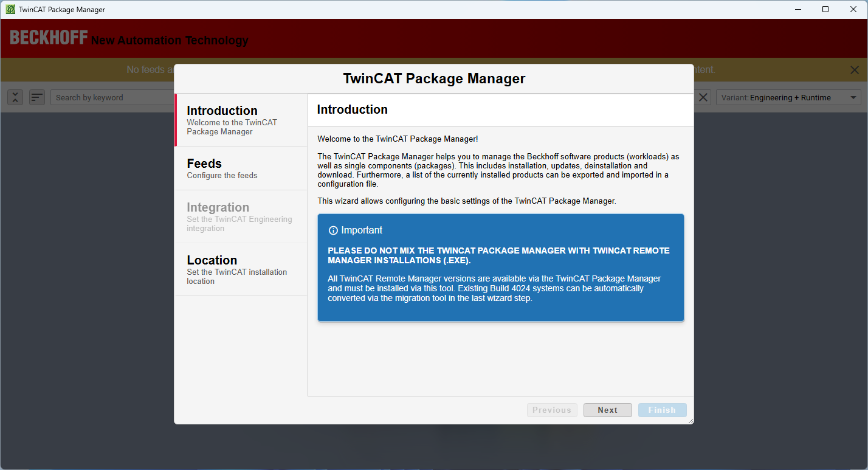This screenshot has width=868, height=470.
Task: Click the Next button in wizard
Action: coord(607,410)
